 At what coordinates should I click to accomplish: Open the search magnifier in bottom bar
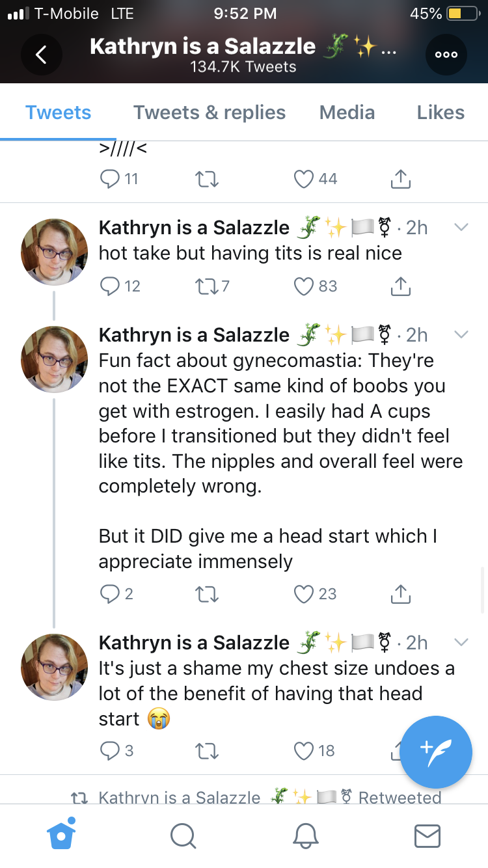183,835
